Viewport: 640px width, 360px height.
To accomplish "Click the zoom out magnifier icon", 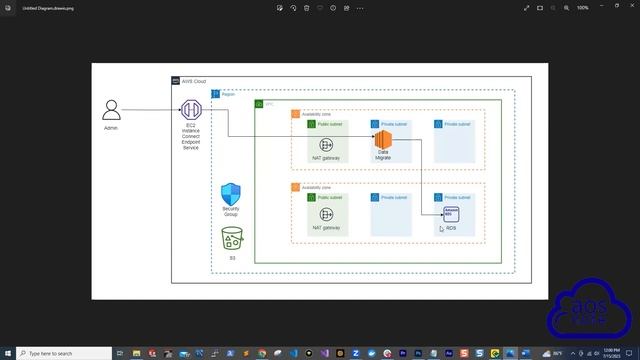I will (553, 8).
